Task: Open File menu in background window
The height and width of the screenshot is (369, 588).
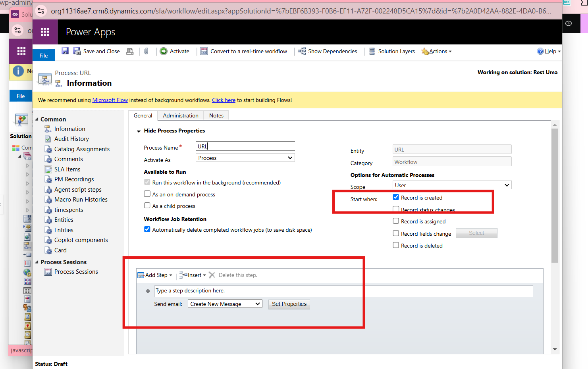Action: [21, 96]
